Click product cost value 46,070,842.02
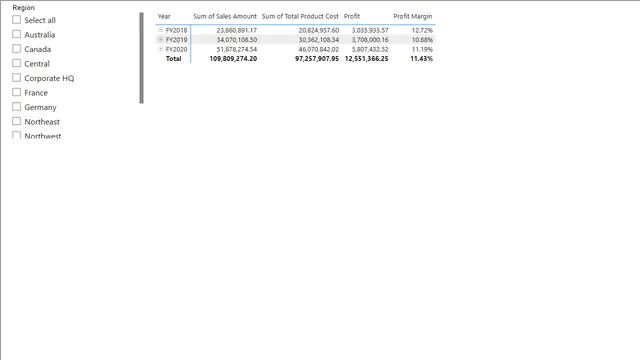The image size is (640, 360). pyautogui.click(x=319, y=49)
